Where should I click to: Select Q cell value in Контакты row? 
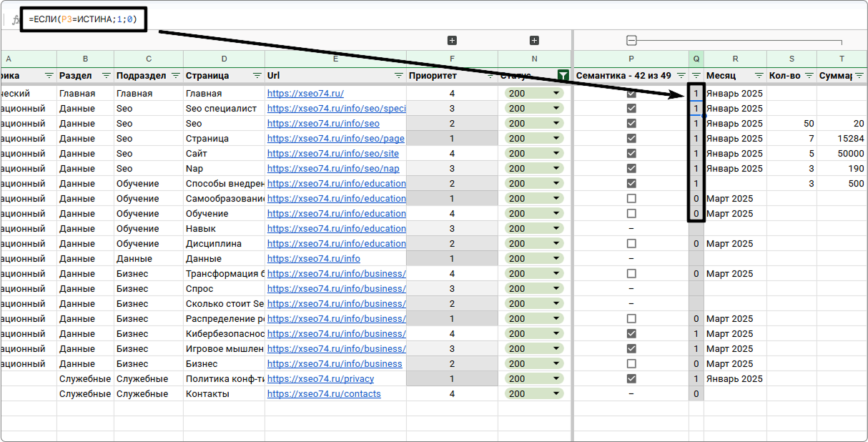tap(696, 393)
